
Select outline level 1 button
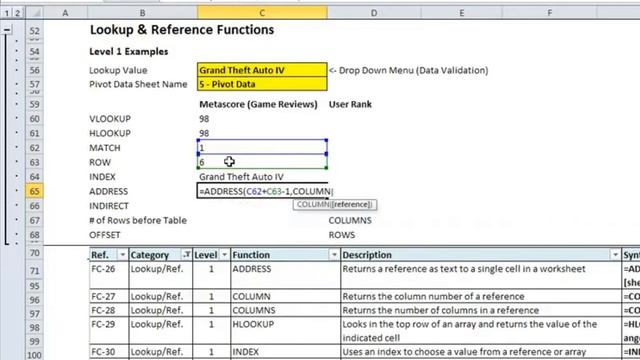(7, 13)
